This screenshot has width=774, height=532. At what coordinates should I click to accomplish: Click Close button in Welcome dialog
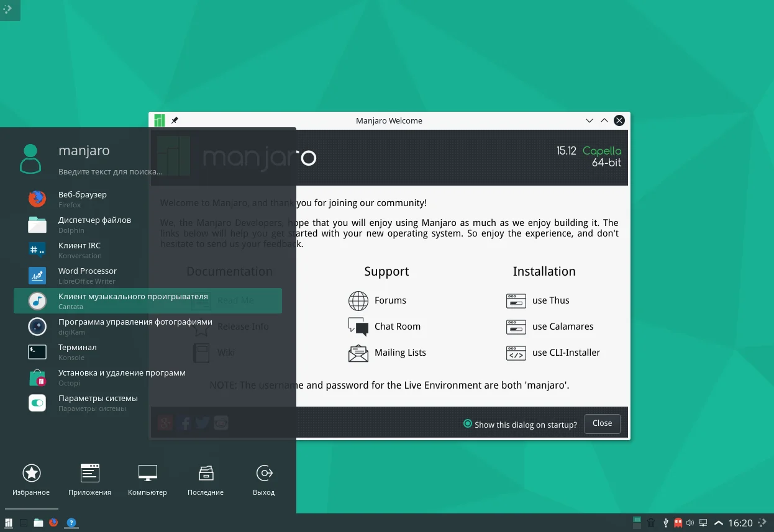[x=602, y=423]
